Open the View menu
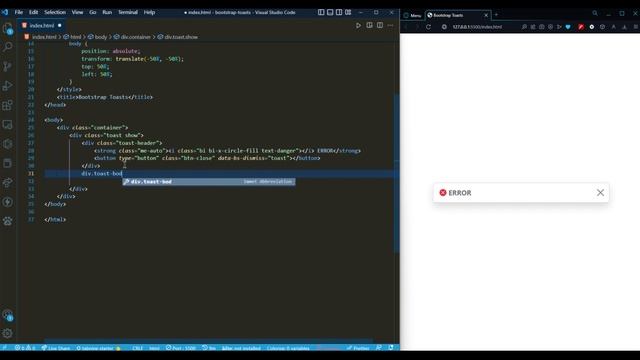The width and height of the screenshot is (640, 360). pyautogui.click(x=77, y=12)
